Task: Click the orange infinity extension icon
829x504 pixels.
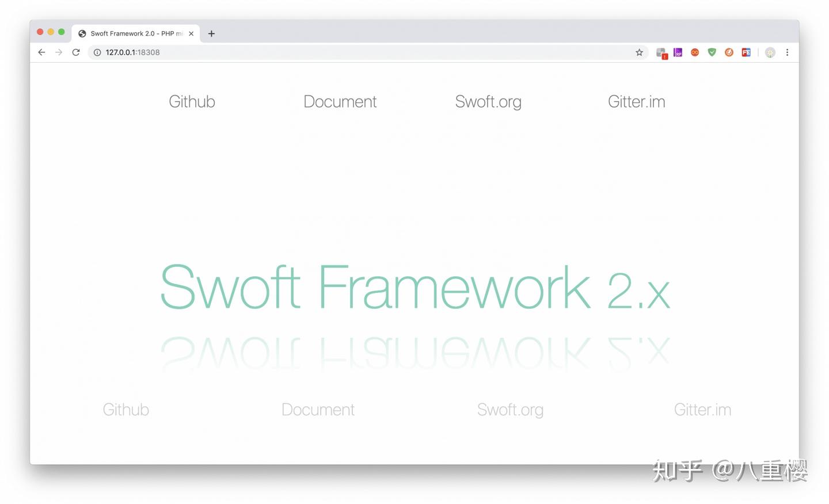Action: (x=695, y=52)
